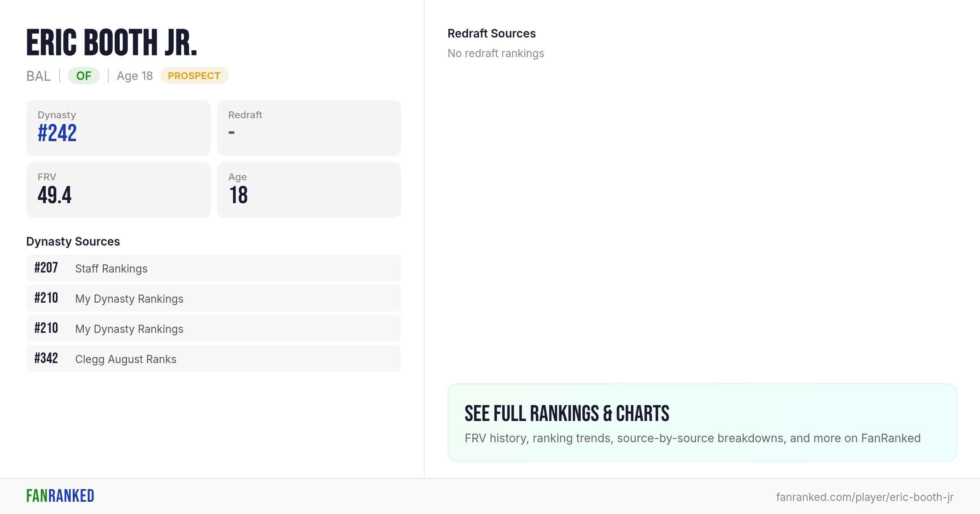Click the See Full Rankings & Charts banner
The image size is (980, 514).
[702, 423]
